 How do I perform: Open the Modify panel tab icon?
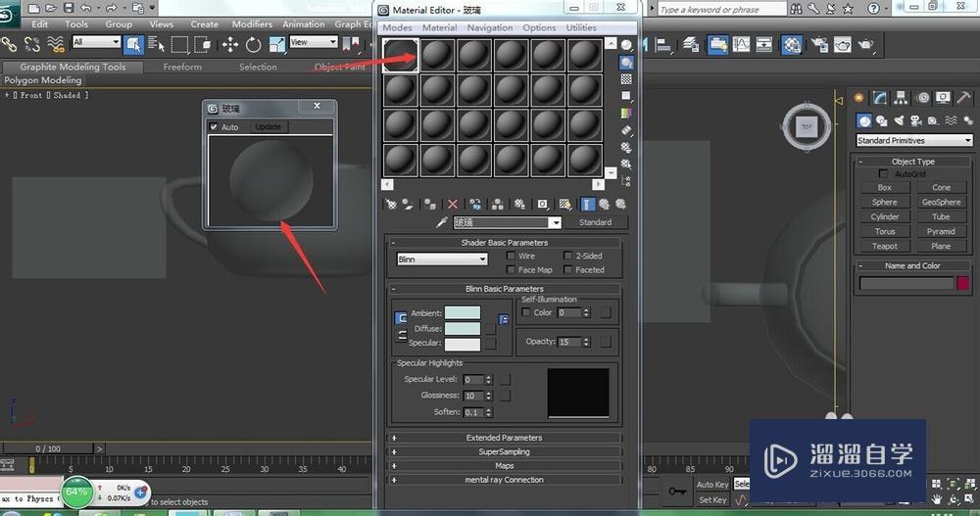pyautogui.click(x=880, y=98)
